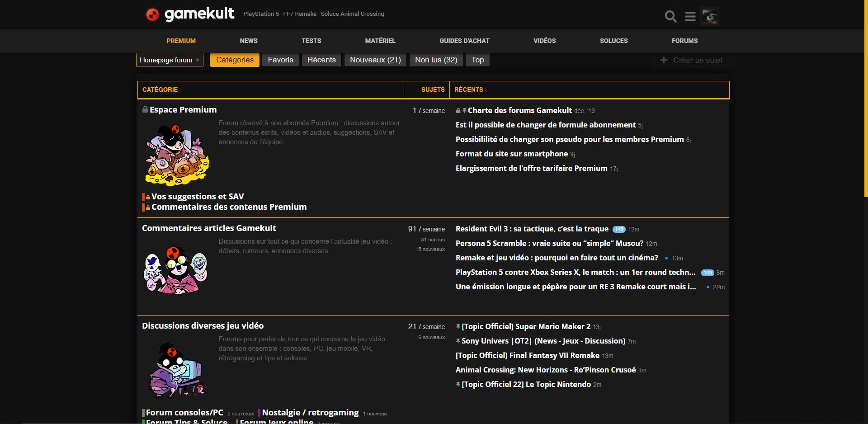868x424 pixels.
Task: Click the Soluce Animal Crossing header link
Action: (x=352, y=14)
